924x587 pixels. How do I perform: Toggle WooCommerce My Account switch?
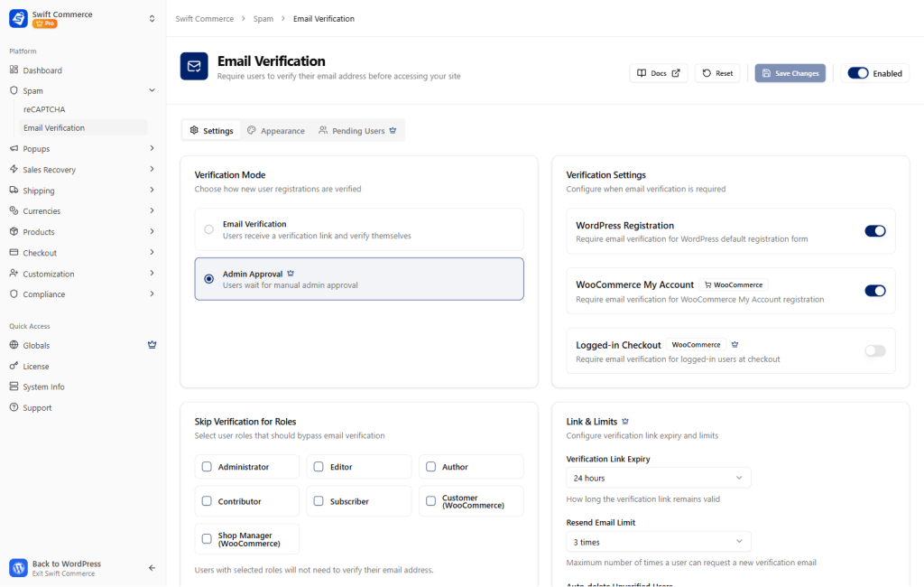pos(875,290)
